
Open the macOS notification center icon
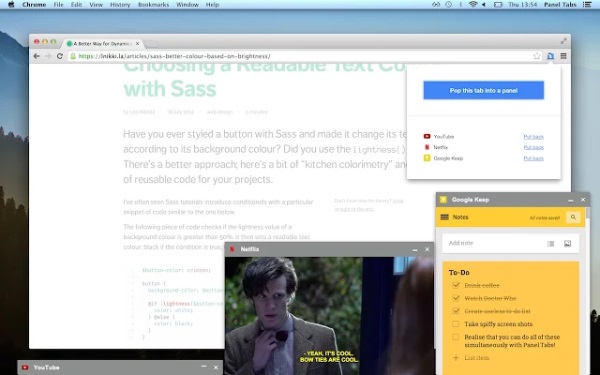tap(587, 5)
